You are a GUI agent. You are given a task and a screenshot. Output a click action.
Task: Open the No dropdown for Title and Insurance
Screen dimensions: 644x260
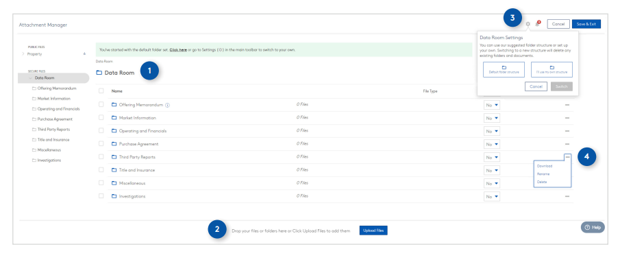492,170
